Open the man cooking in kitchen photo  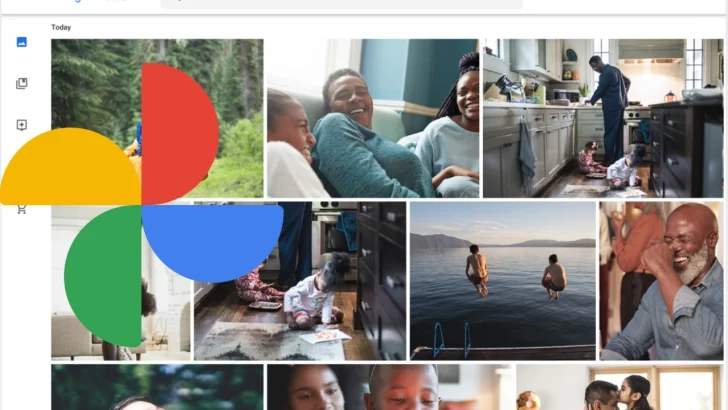[603, 118]
